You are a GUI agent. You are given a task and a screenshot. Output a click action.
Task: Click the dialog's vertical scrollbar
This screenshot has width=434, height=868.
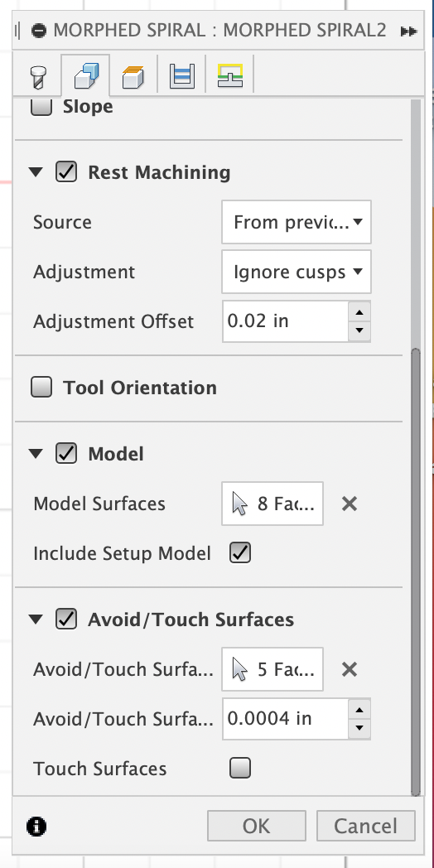[x=417, y=573]
